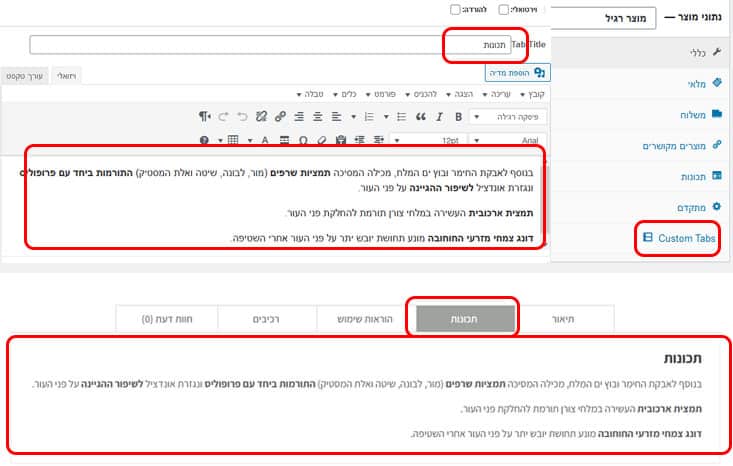Clear formatting with the eraser icon
The height and width of the screenshot is (466, 733).
322,140
